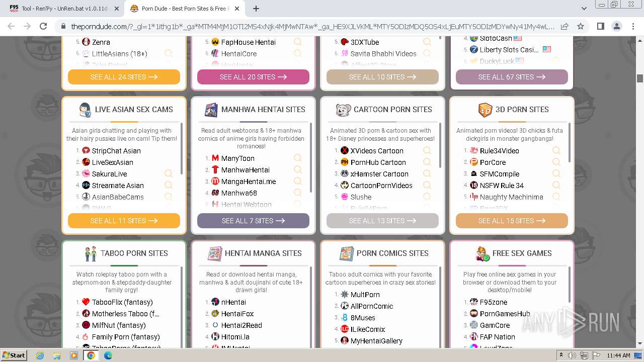
Task: Open the StripChat Asian link
Action: coord(116,151)
